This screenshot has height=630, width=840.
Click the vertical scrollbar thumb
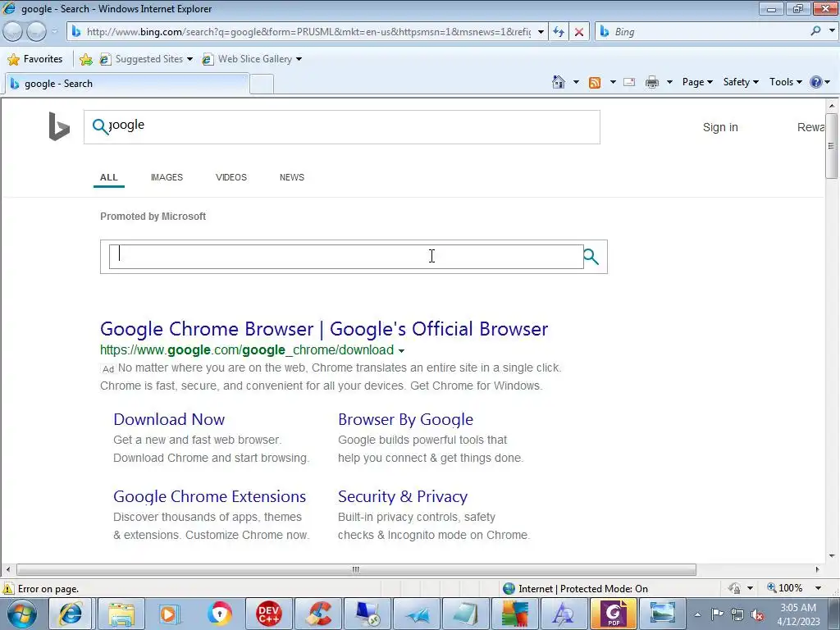[x=832, y=145]
